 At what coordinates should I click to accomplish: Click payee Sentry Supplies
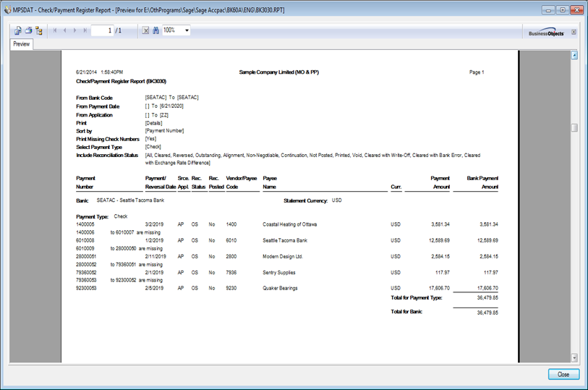point(278,273)
